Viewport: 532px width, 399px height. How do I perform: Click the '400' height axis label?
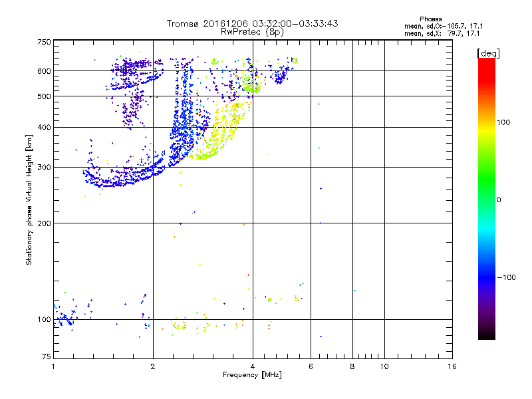coord(44,127)
